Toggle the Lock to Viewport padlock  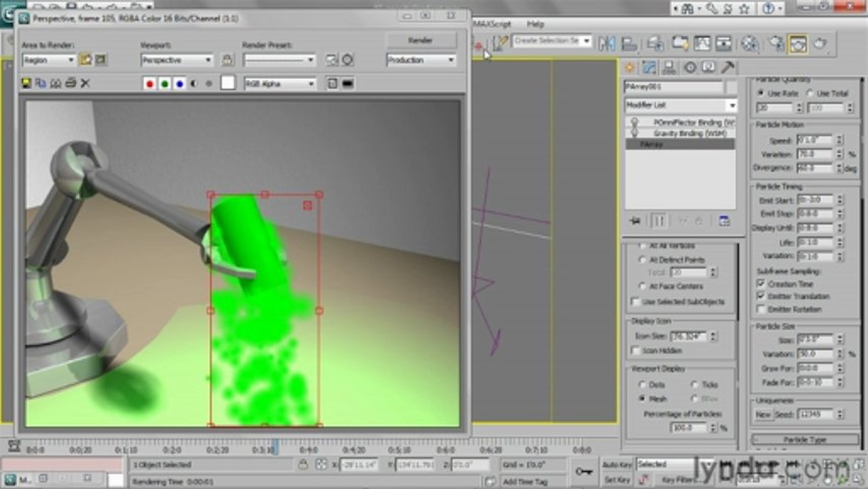coord(227,60)
